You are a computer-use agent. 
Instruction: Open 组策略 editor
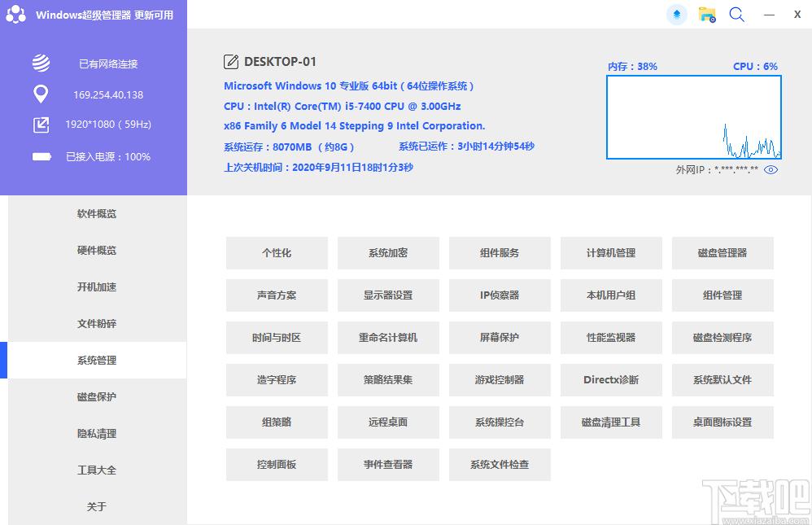[277, 422]
